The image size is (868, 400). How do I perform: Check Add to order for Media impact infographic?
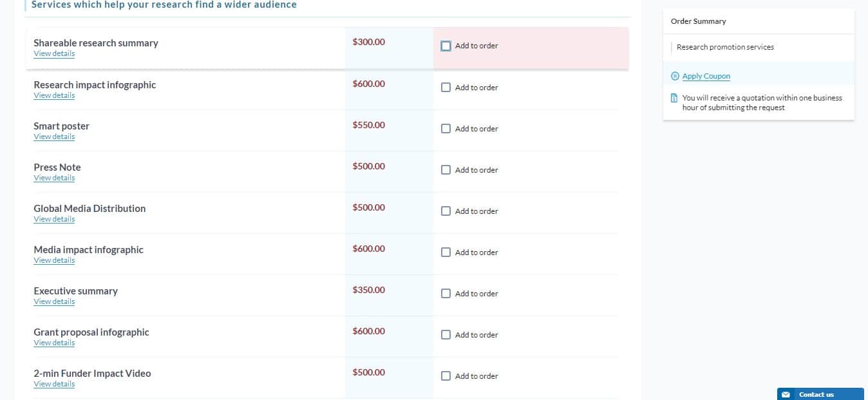(446, 252)
